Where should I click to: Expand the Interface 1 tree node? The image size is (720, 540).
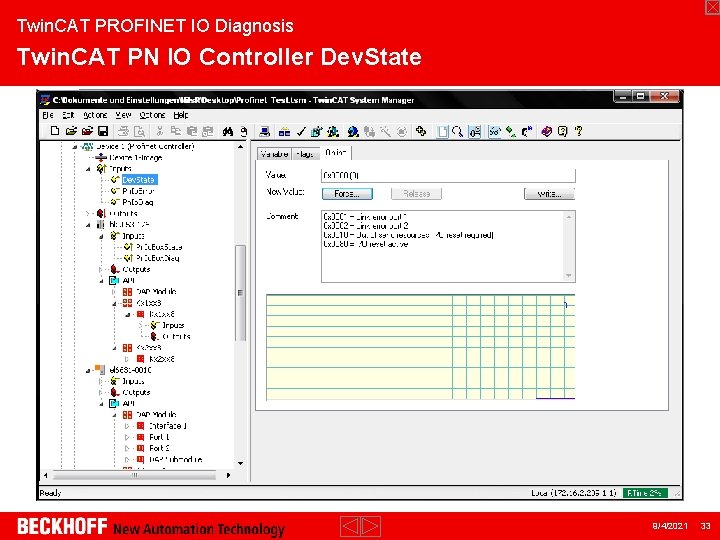tap(127, 426)
